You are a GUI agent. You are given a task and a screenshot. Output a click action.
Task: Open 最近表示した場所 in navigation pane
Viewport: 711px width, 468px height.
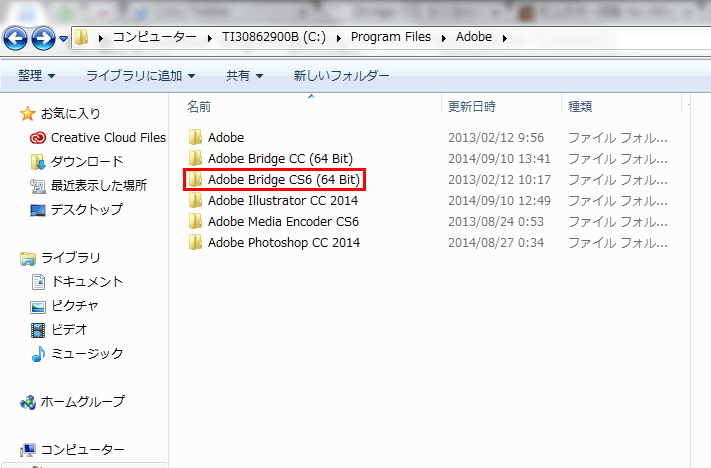tap(99, 185)
